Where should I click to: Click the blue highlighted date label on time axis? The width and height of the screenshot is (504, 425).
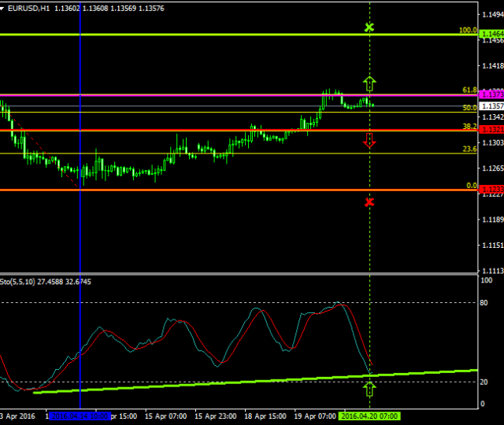(79, 416)
